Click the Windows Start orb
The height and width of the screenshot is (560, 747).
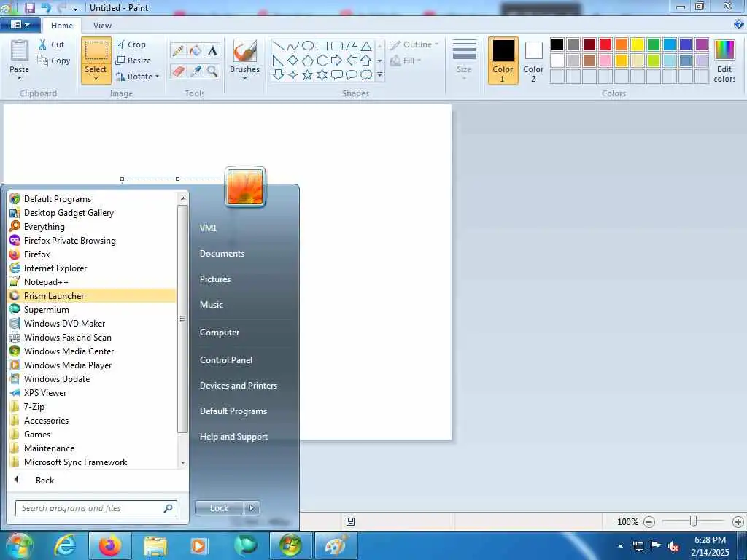click(19, 546)
